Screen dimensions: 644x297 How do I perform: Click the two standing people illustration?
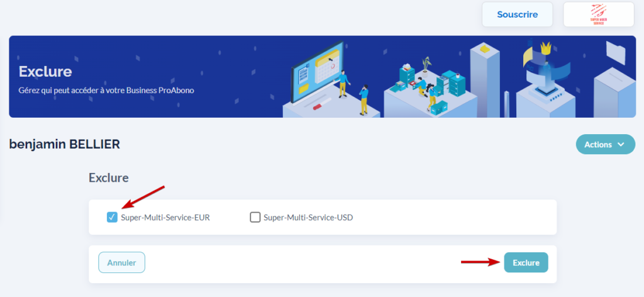(x=353, y=92)
